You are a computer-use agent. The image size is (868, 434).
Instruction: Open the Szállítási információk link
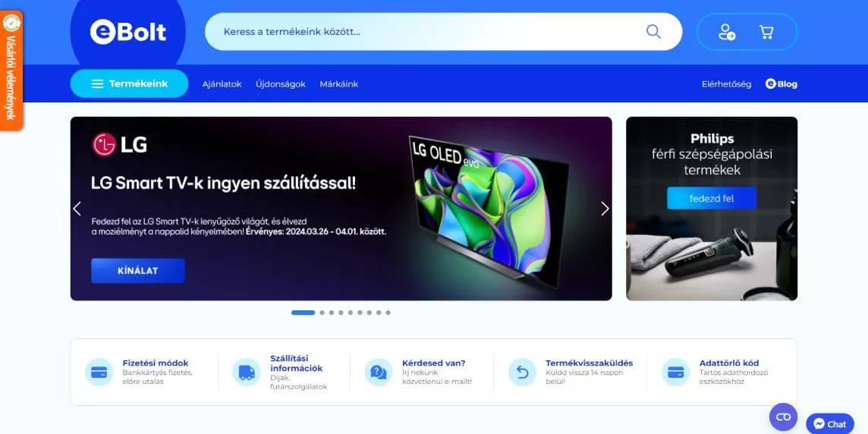pos(296,363)
